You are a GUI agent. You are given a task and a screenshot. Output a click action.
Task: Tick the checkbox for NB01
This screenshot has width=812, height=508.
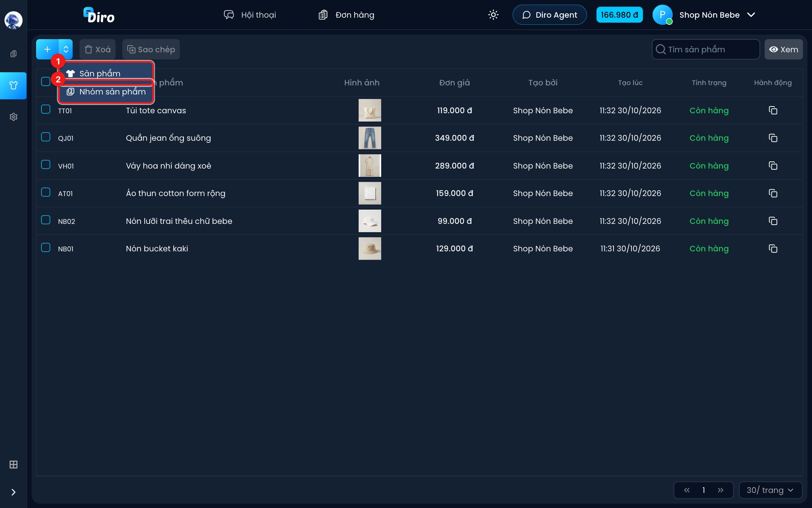coord(45,248)
